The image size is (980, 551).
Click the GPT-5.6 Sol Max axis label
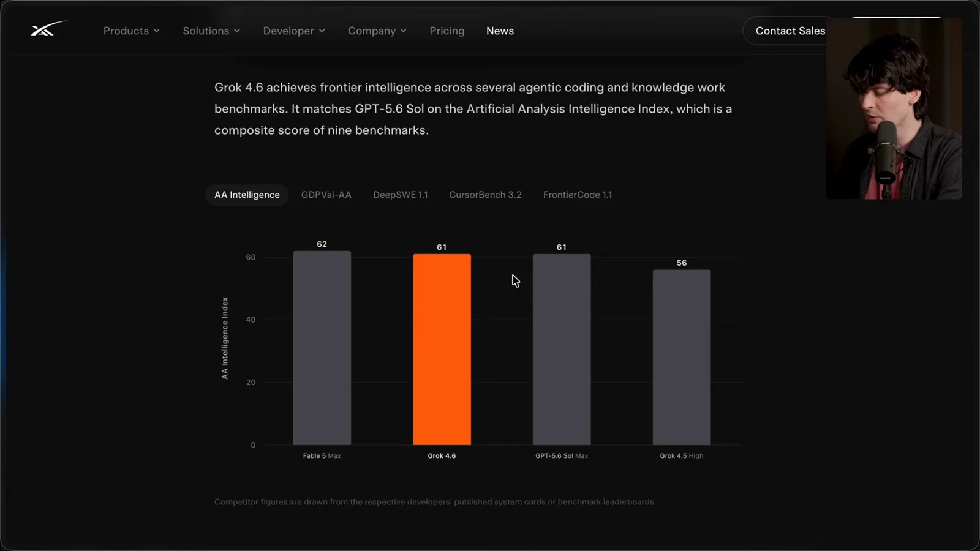562,455
